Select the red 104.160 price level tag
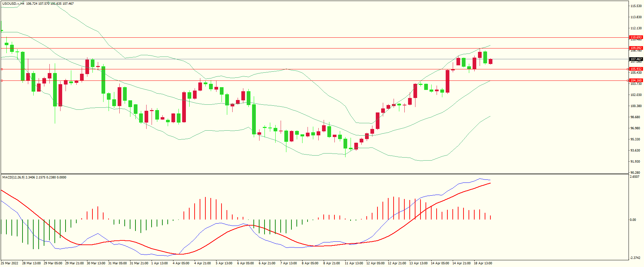The image size is (644, 267). pos(636,80)
